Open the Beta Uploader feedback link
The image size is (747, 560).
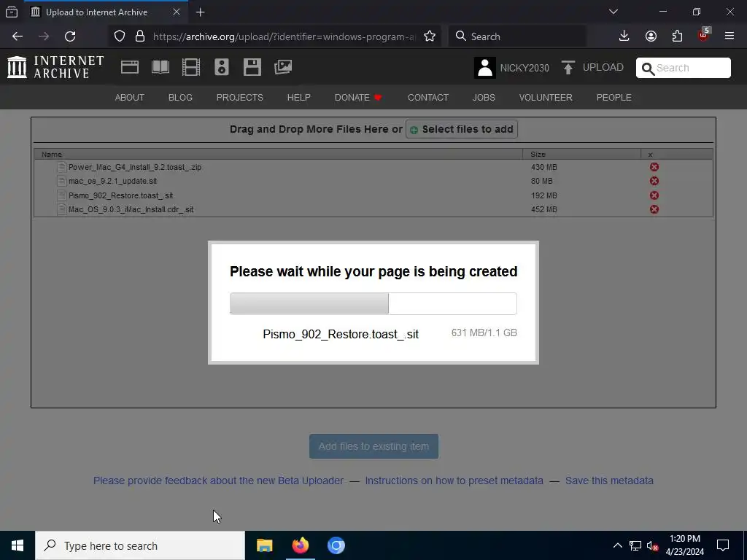pos(218,481)
